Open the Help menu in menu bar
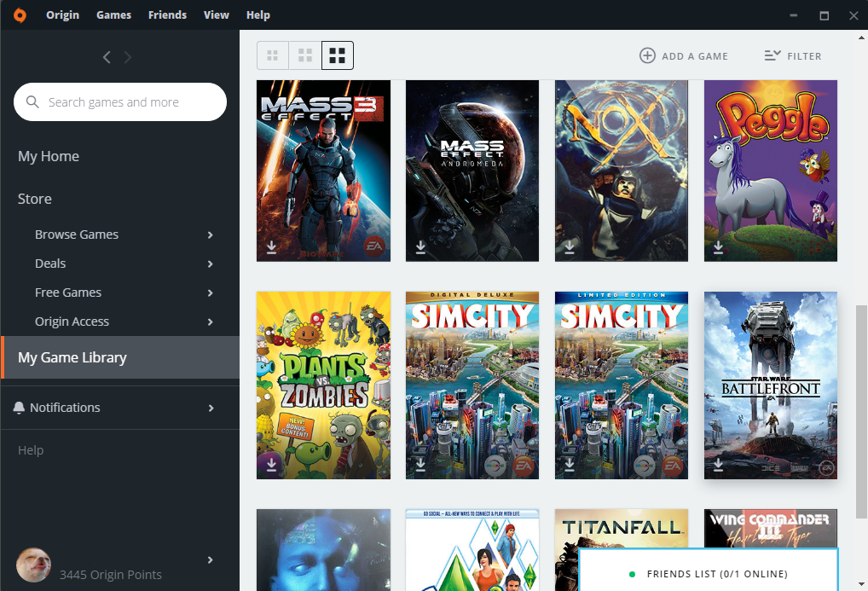The image size is (868, 591). click(258, 15)
